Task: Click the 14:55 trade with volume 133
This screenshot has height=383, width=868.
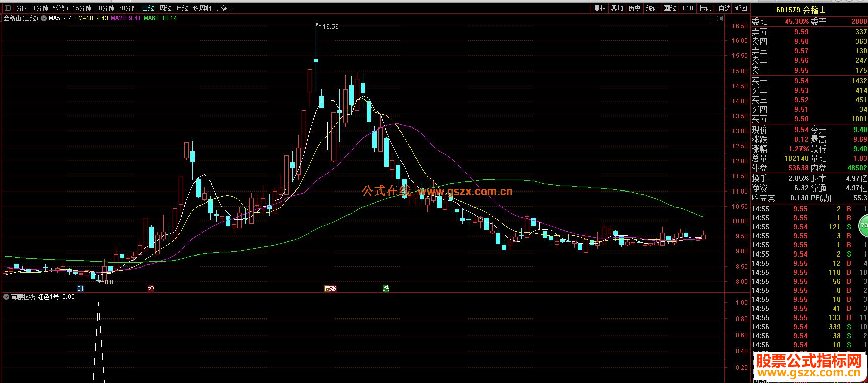Action: tap(809, 317)
